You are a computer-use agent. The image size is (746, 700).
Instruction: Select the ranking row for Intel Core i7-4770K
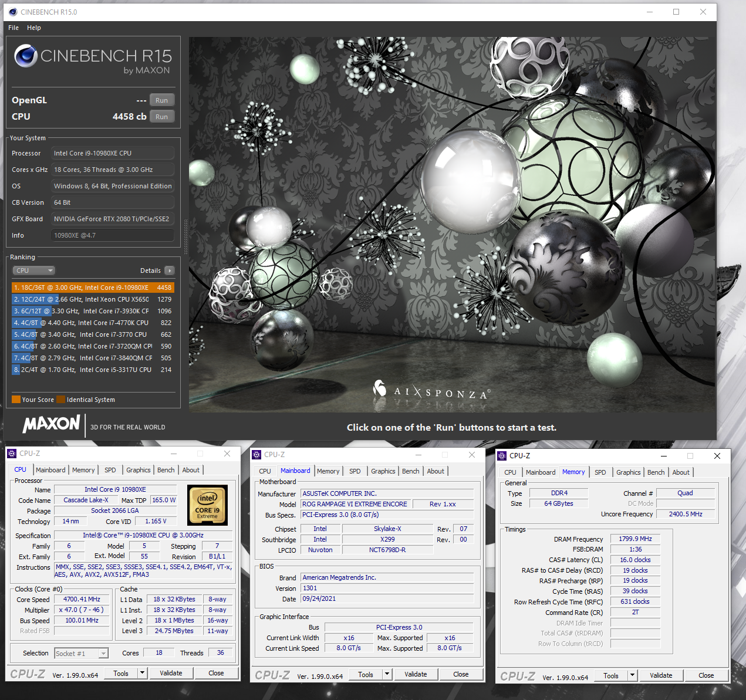point(93,323)
